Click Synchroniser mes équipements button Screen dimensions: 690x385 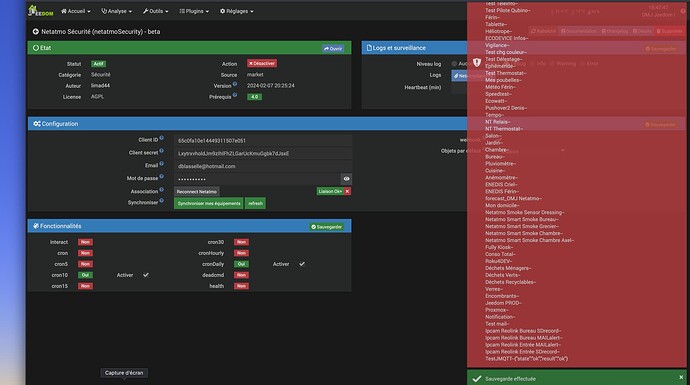pos(209,203)
